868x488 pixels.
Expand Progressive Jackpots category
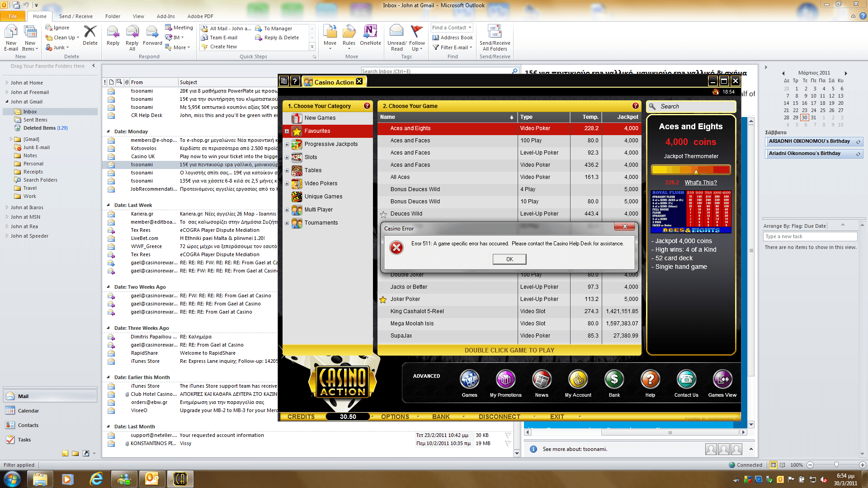tap(287, 145)
